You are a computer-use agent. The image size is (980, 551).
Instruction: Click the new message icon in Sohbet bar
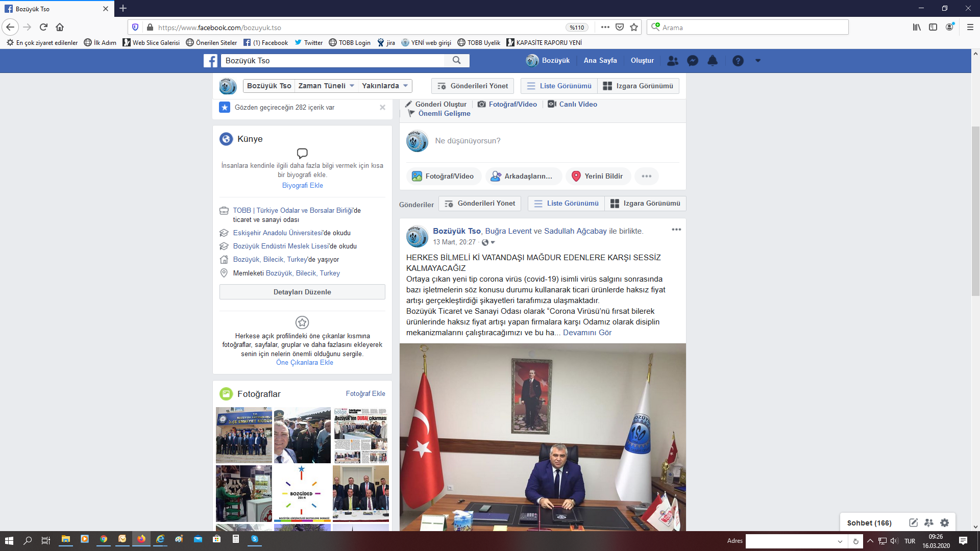pyautogui.click(x=914, y=522)
